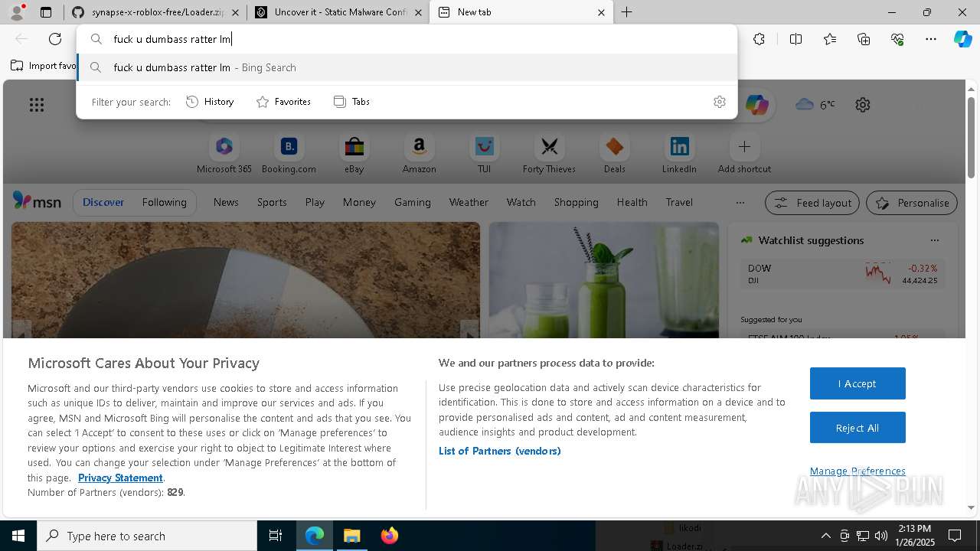Open the Favorites star toolbar icon
This screenshot has height=551, width=980.
(x=830, y=39)
